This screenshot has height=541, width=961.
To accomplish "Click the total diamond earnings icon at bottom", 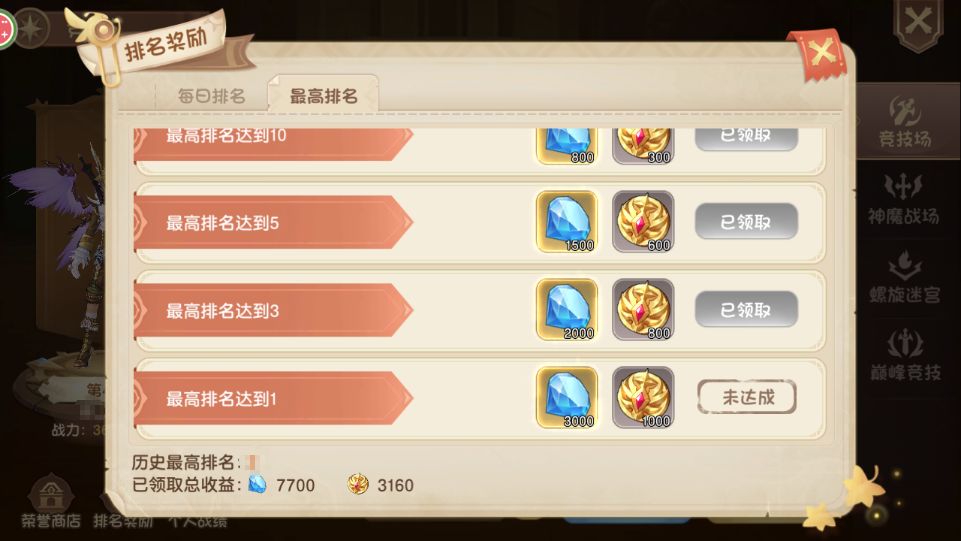I will click(257, 485).
